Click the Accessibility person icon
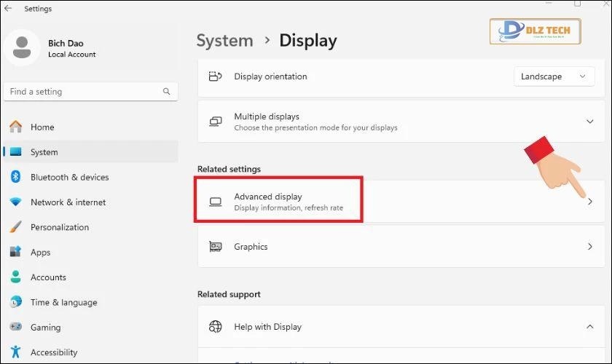This screenshot has height=364, width=612. point(15,352)
